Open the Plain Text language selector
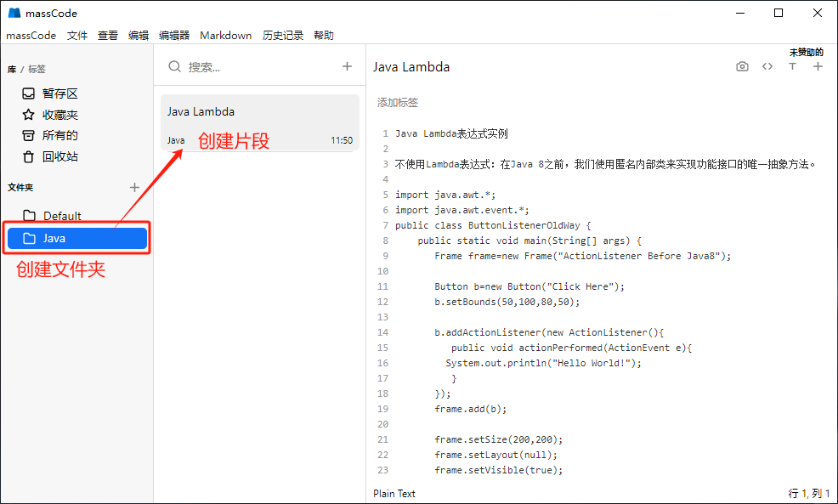Screen dimensions: 838x504 [394, 493]
